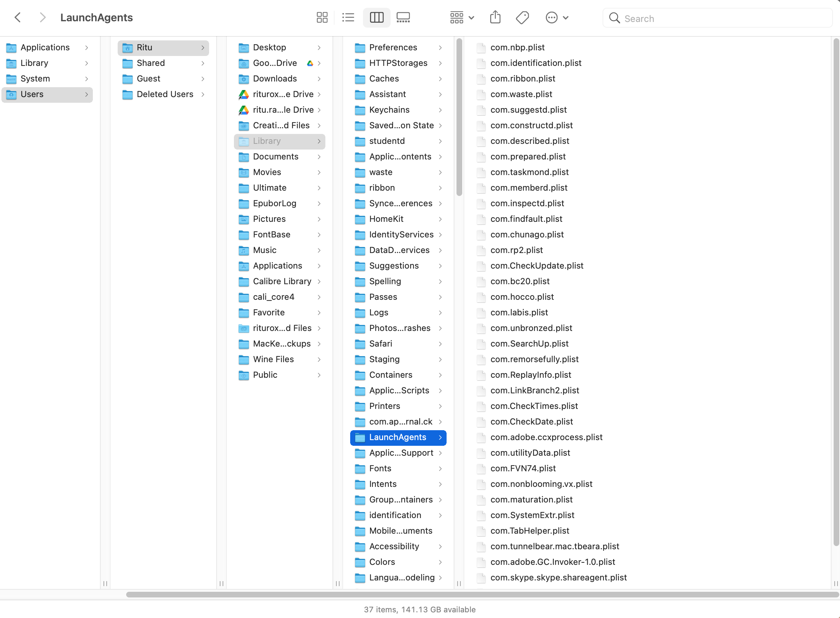This screenshot has height=618, width=840.
Task: Click the forward navigation arrow
Action: pyautogui.click(x=43, y=18)
